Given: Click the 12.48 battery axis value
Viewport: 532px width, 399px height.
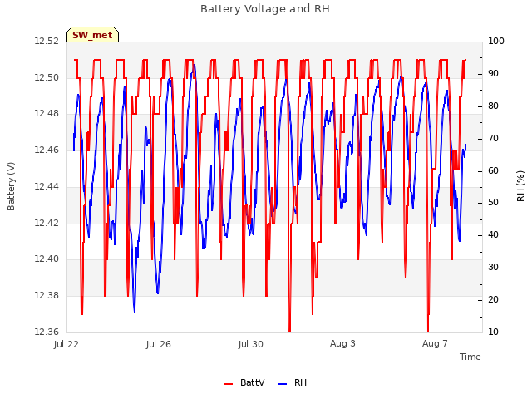Looking at the screenshot, I should tap(47, 114).
